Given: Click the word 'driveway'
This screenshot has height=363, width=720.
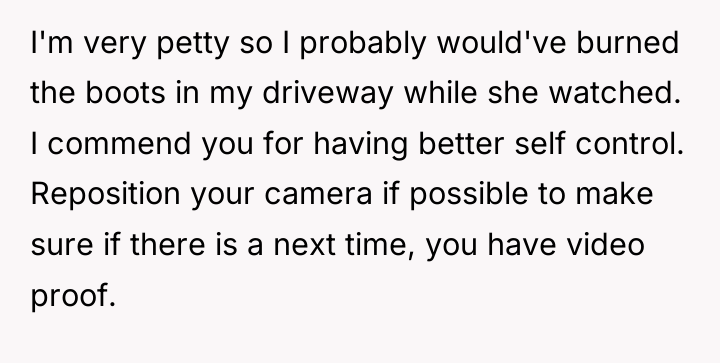Looking at the screenshot, I should tap(328, 94).
